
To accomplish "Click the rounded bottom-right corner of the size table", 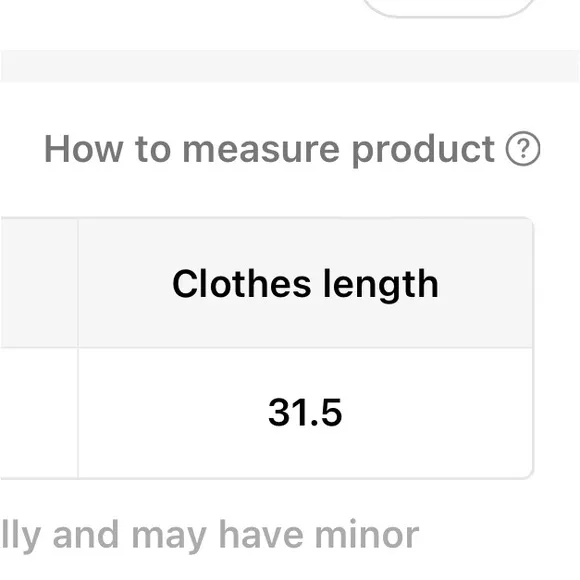I will click(527, 473).
